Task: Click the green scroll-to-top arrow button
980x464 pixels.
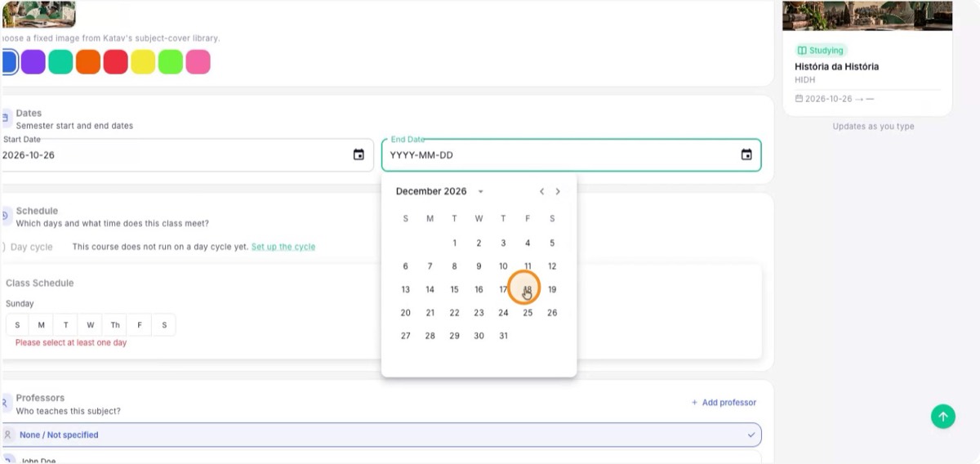Action: point(943,417)
